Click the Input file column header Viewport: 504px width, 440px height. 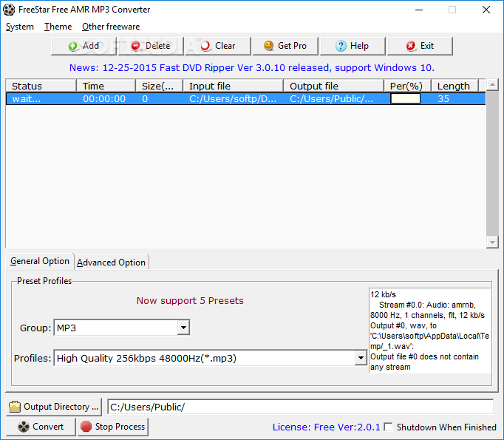[233, 86]
